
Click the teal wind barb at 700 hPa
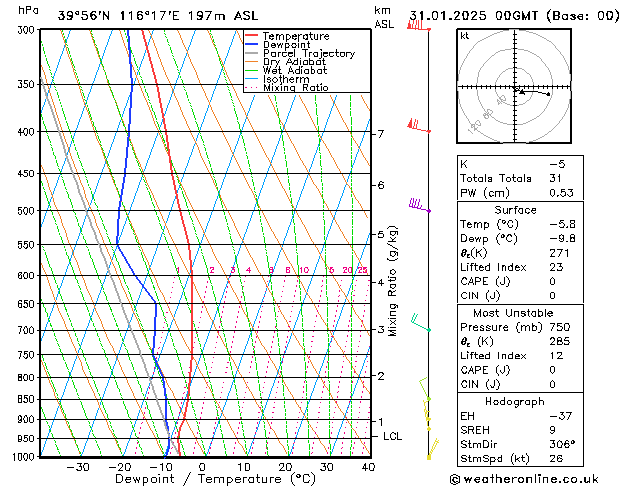(420, 323)
